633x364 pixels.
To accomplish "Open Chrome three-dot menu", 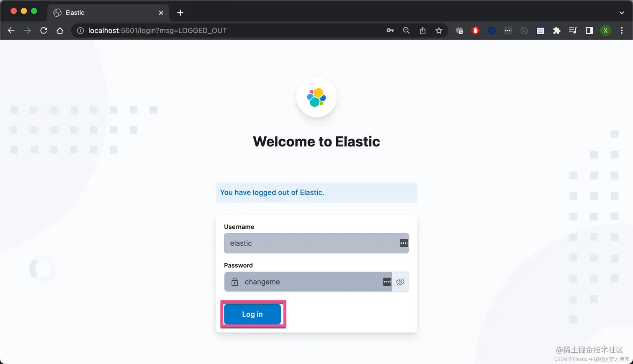I will (x=622, y=31).
